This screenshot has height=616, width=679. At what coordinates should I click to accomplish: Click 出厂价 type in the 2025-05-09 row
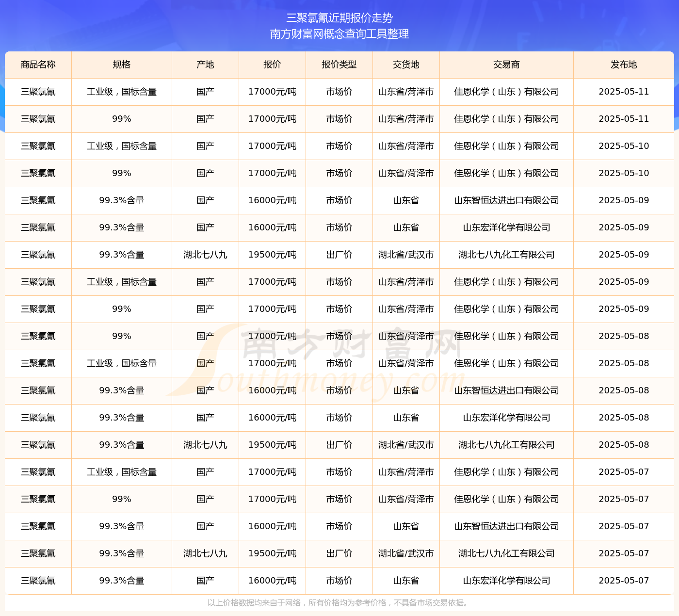pos(339,255)
